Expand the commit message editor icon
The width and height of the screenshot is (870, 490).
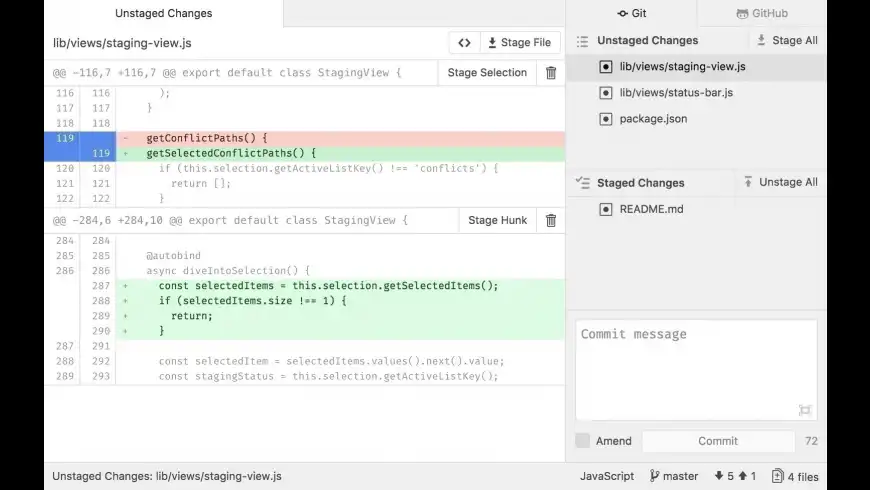pyautogui.click(x=805, y=410)
